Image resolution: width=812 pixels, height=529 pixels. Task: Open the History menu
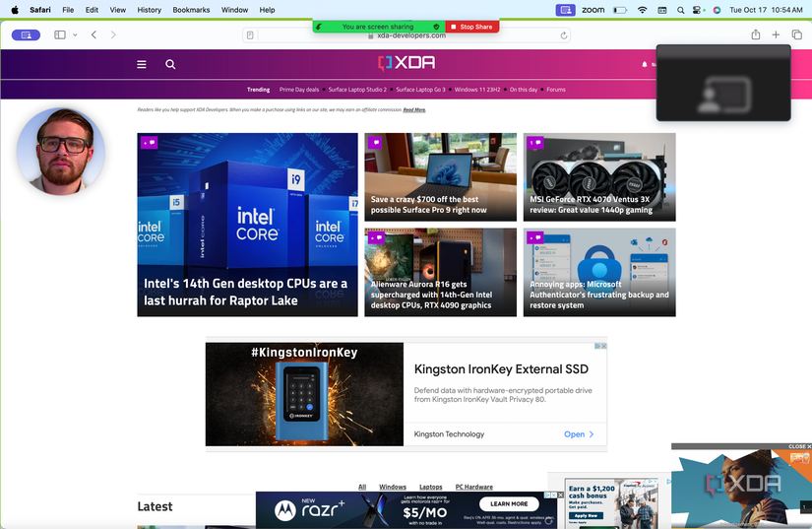(x=150, y=10)
